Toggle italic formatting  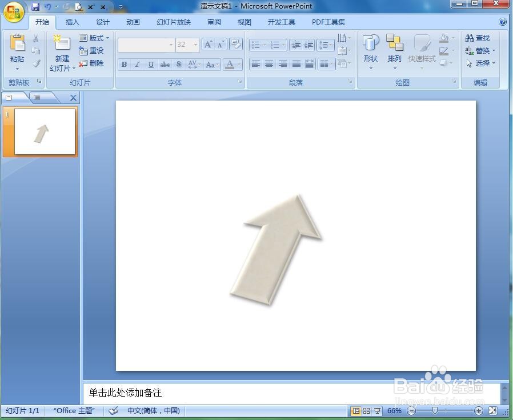point(137,65)
